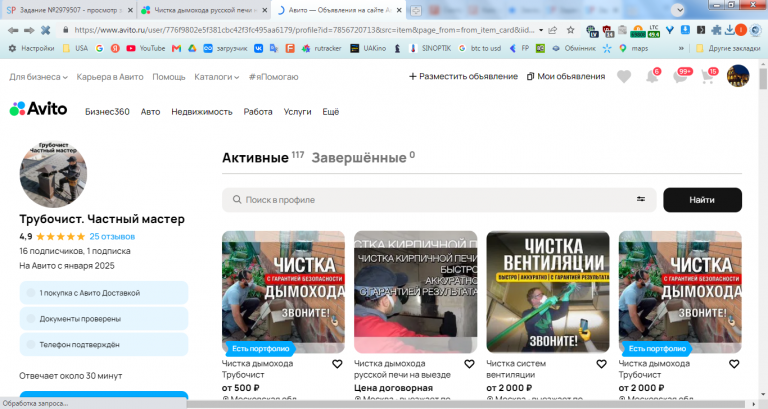Open the puzzle-piece Extensions menu
The width and height of the screenshot is (768, 409).
(716, 30)
